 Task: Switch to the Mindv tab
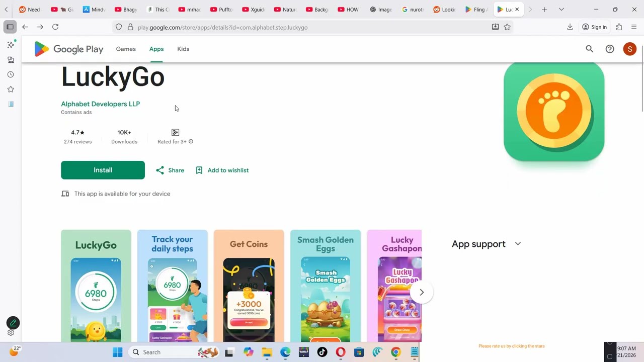click(94, 10)
